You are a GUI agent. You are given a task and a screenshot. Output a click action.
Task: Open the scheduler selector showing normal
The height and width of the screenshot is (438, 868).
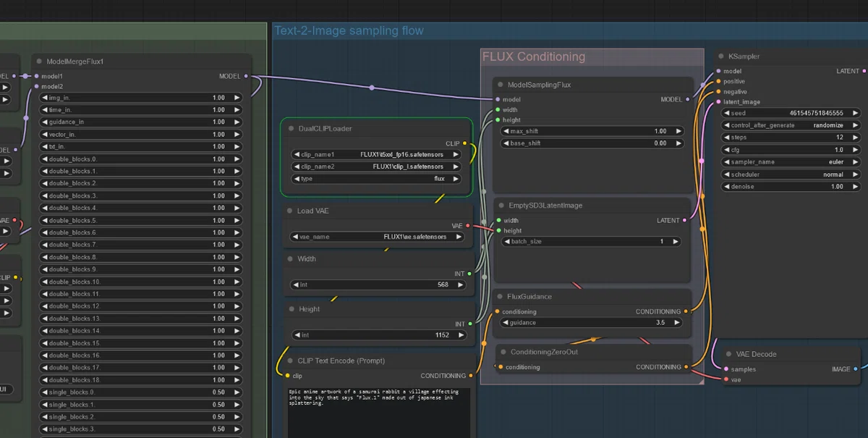791,174
